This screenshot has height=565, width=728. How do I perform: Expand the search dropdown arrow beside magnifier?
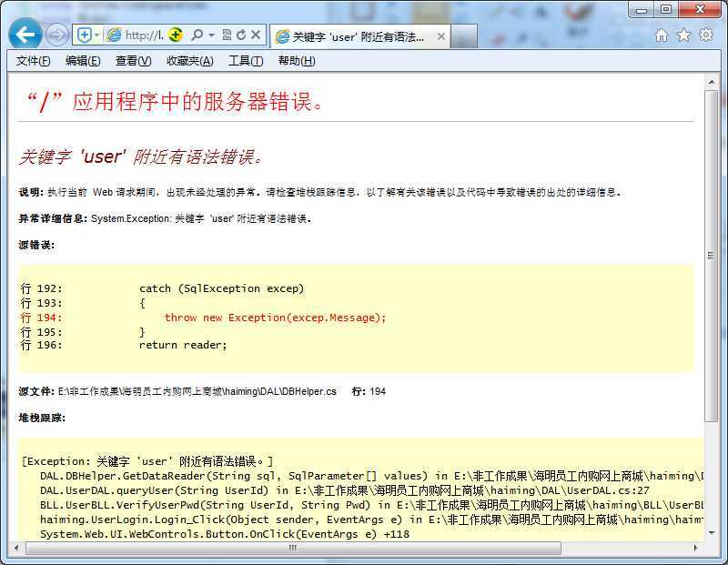click(x=212, y=35)
